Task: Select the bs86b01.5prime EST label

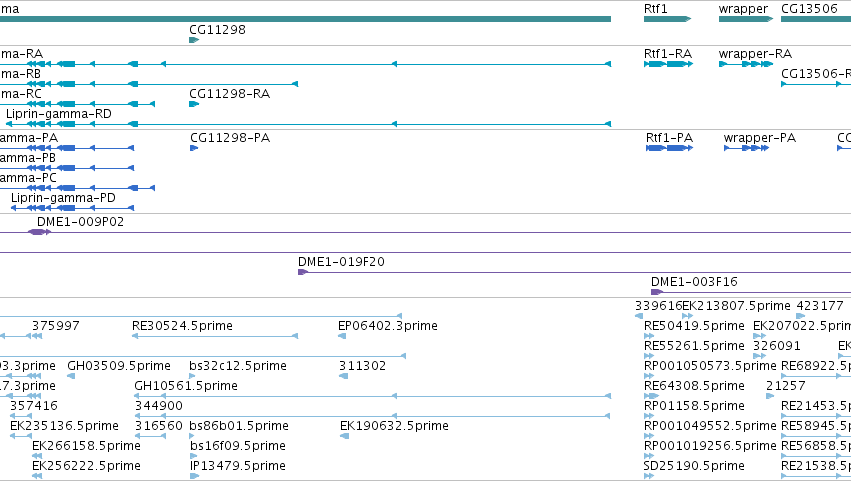Action: 239,426
